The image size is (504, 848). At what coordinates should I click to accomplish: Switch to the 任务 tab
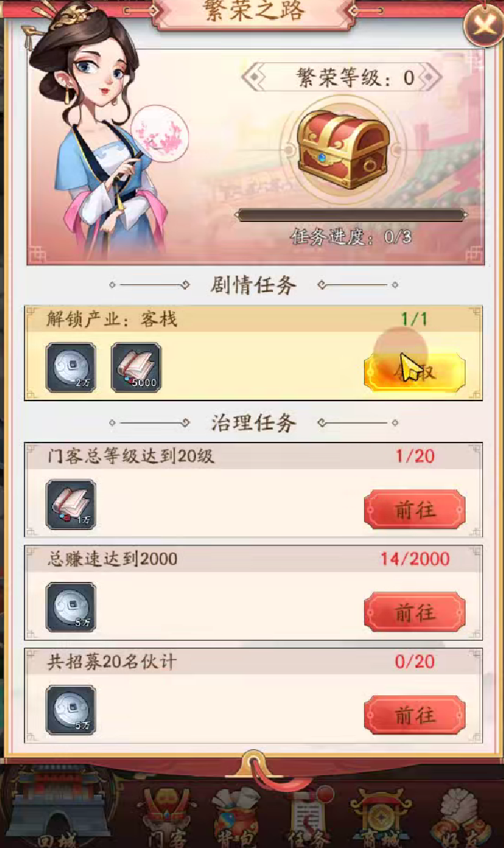click(308, 816)
